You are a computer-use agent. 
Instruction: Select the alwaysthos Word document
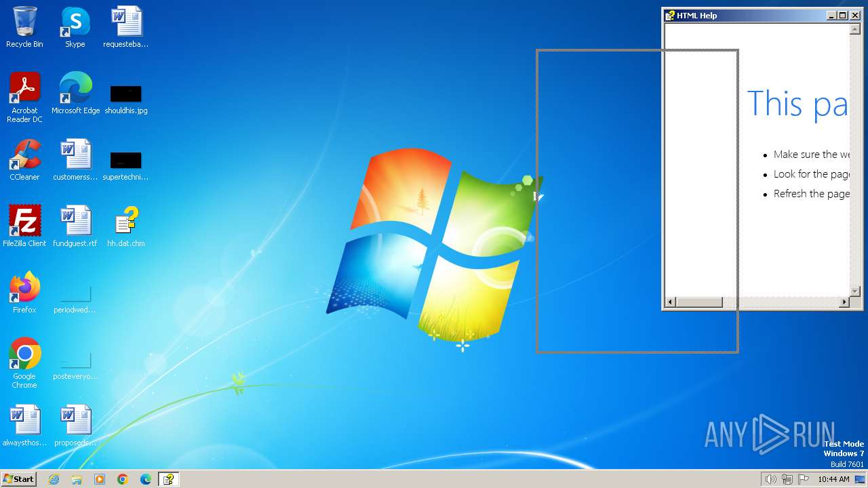click(24, 426)
